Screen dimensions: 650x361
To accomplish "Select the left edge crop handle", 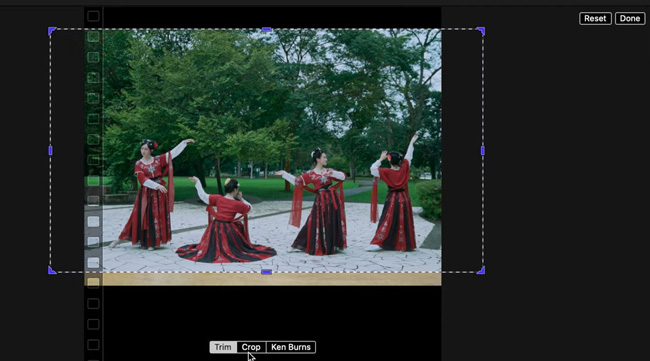I will (x=51, y=150).
